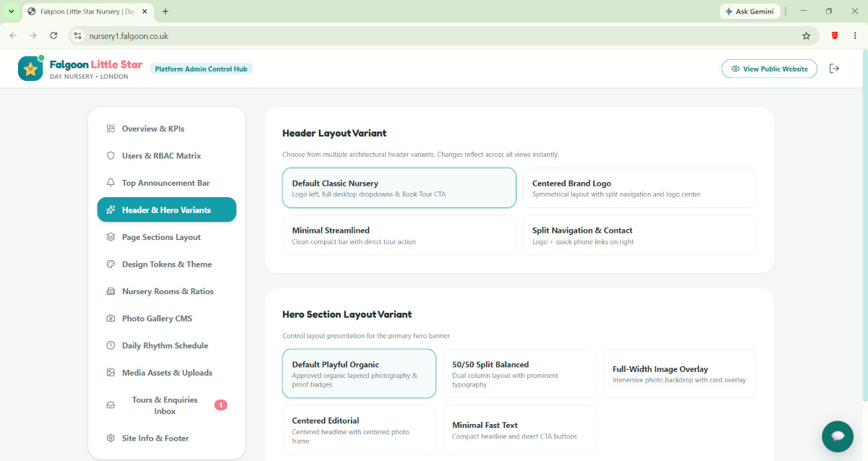The width and height of the screenshot is (868, 461).
Task: Open Design Tokens & Theme
Action: click(166, 264)
